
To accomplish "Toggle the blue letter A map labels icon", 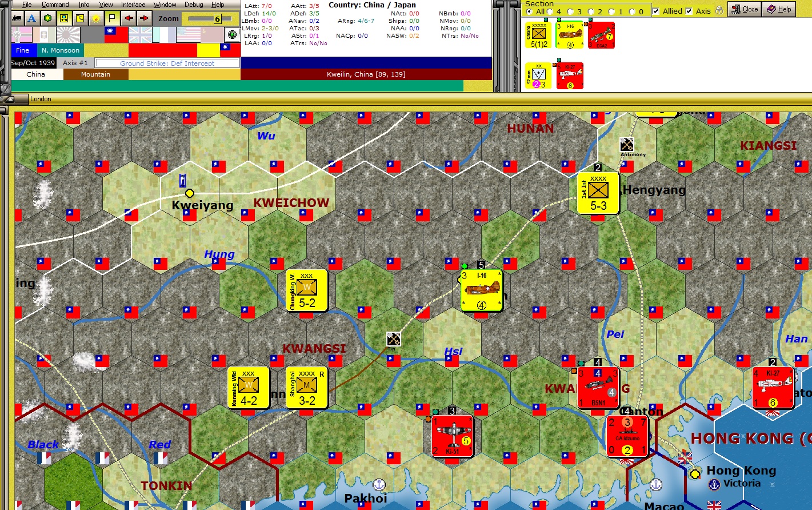I will tap(32, 18).
